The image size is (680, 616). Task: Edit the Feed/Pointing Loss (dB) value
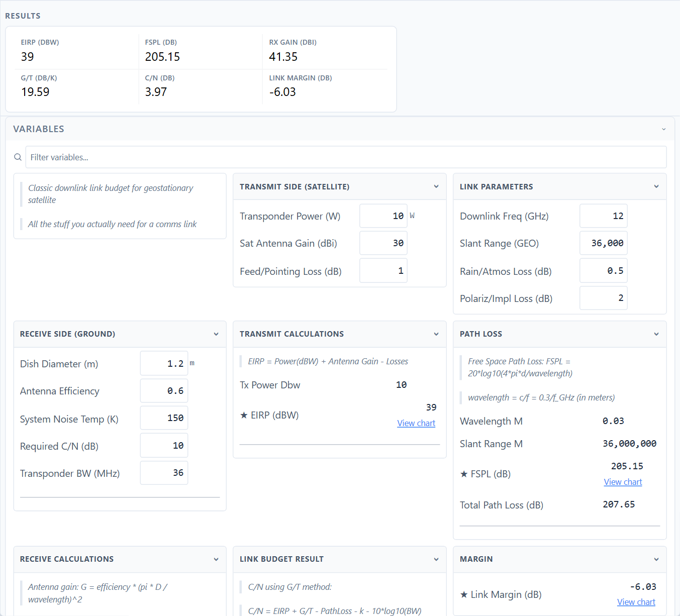tap(383, 271)
